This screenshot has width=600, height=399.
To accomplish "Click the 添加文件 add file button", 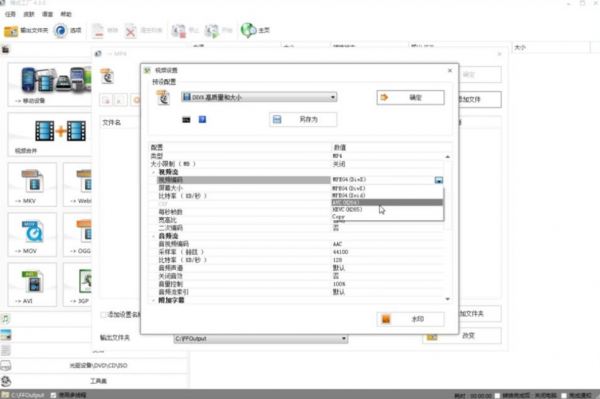I will (480, 99).
